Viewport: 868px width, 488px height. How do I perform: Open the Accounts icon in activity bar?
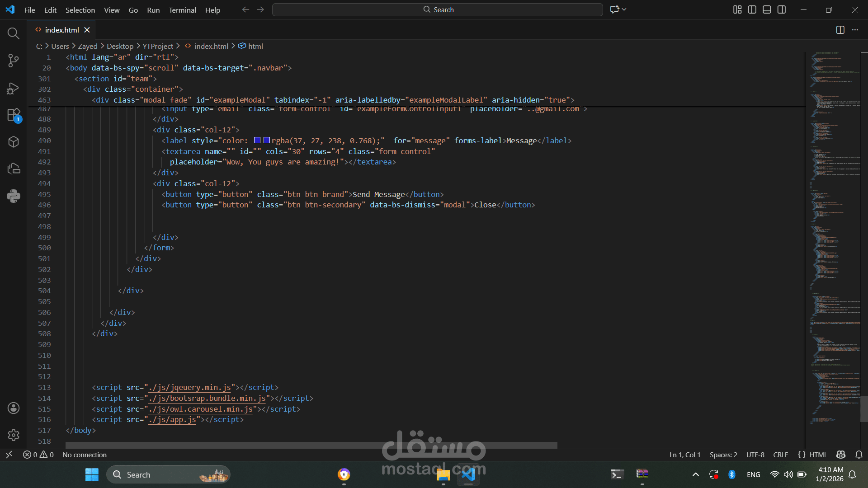point(13,408)
